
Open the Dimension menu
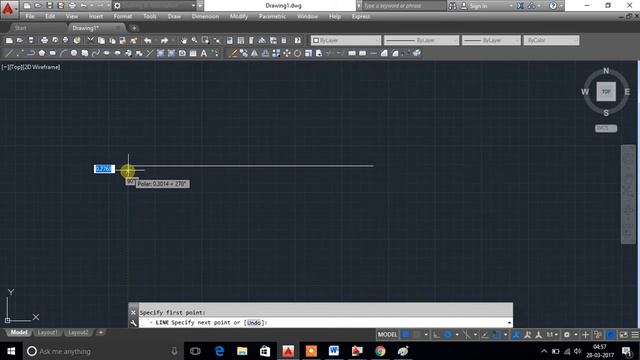pyautogui.click(x=205, y=16)
